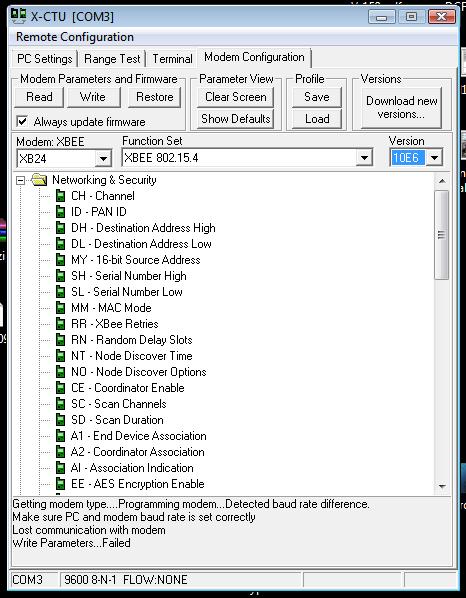The height and width of the screenshot is (598, 466).
Task: Switch to the Range Test tab
Action: pyautogui.click(x=112, y=59)
